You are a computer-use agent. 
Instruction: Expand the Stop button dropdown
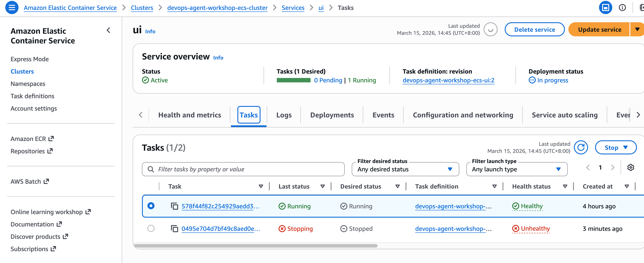(616, 148)
